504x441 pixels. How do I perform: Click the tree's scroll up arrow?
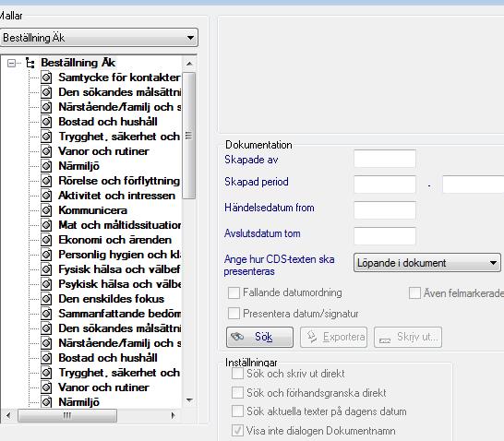tap(189, 64)
